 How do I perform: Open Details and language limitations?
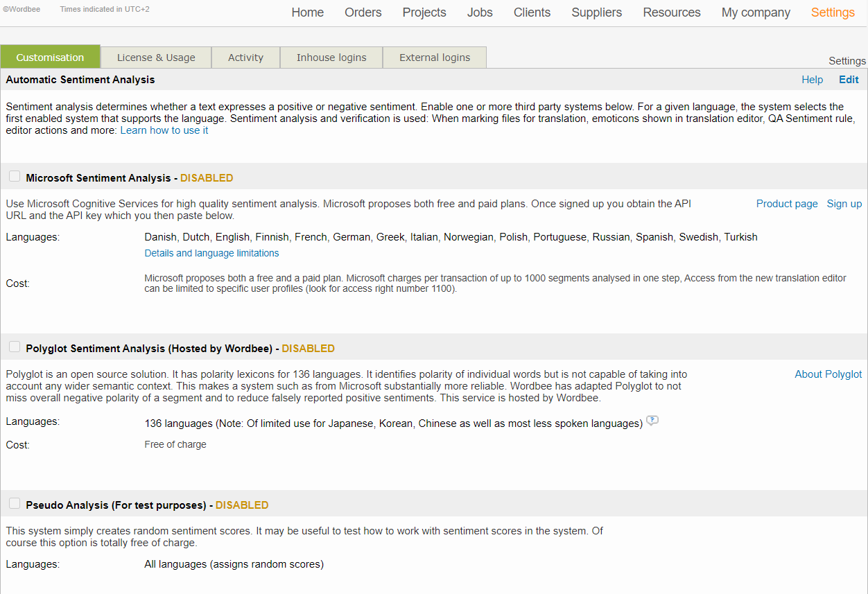click(x=211, y=253)
